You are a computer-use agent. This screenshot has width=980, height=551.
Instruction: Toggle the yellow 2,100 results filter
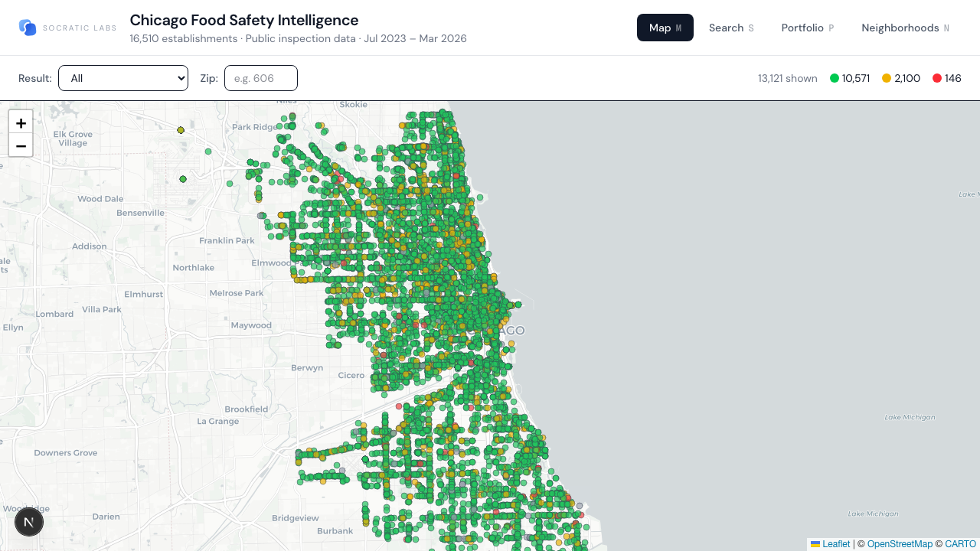click(901, 78)
